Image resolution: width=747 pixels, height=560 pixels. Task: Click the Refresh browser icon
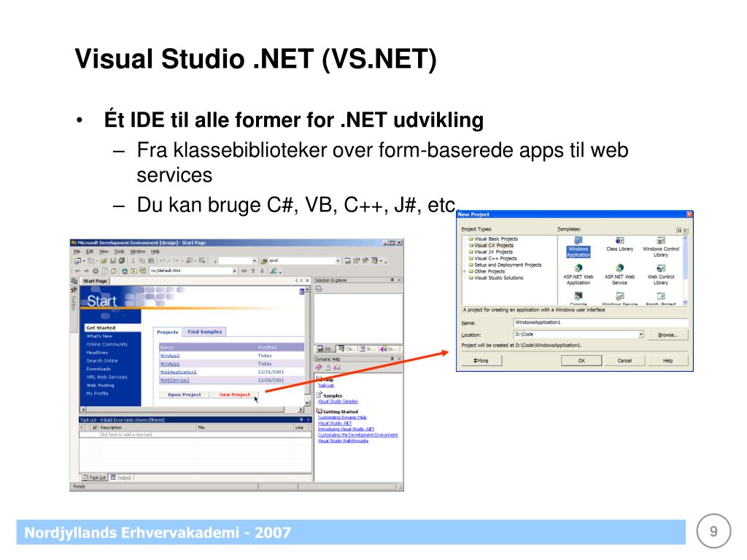click(x=104, y=271)
